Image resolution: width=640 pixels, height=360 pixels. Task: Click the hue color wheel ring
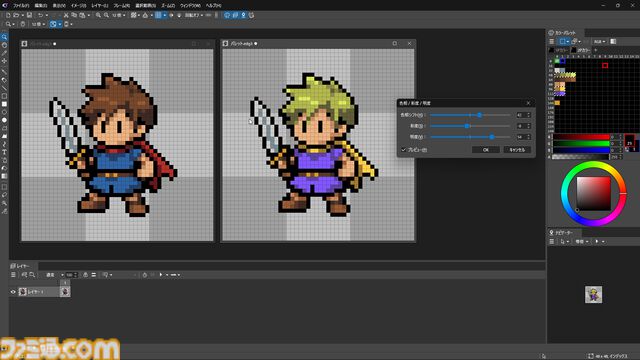[593, 163]
